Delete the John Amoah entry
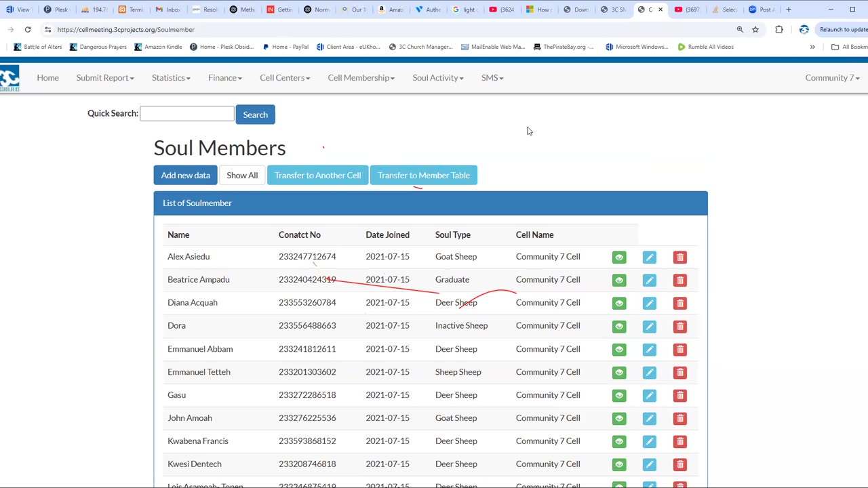868x488 pixels. click(679, 419)
